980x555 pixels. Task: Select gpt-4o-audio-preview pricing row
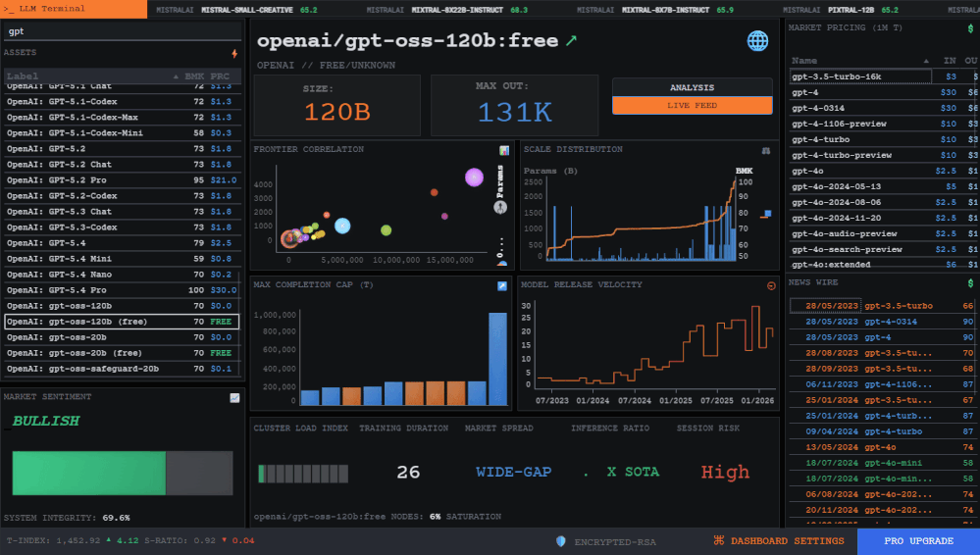pyautogui.click(x=885, y=233)
